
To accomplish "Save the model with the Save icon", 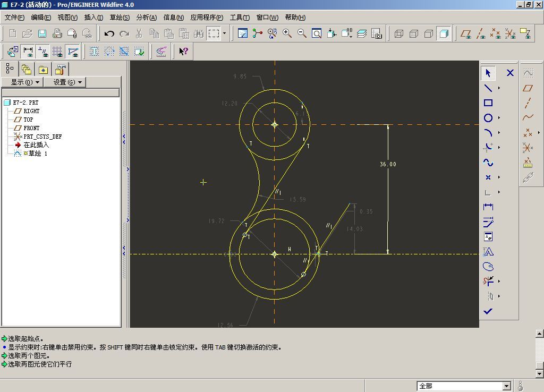I will [x=42, y=33].
